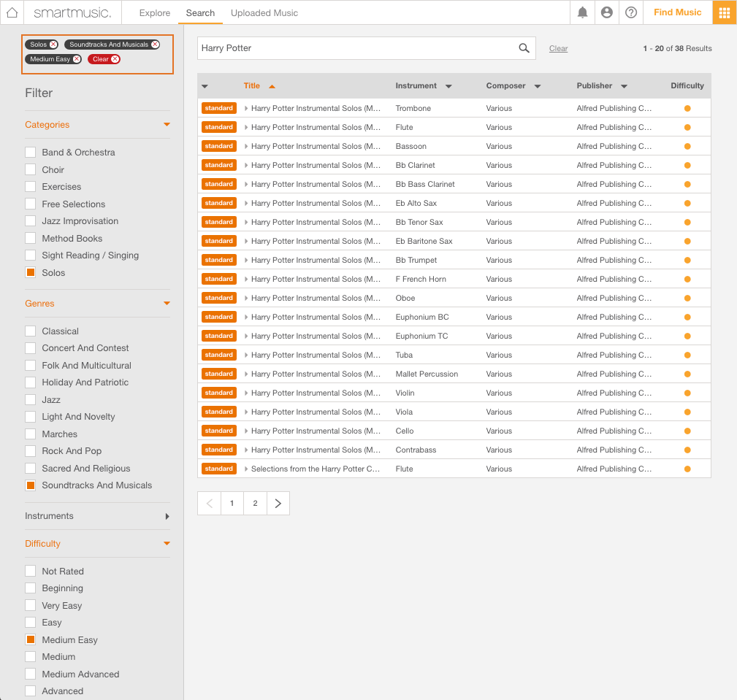This screenshot has height=700, width=737.
Task: Open Harry Potter Instrumental Solos for Flute
Action: pos(316,127)
